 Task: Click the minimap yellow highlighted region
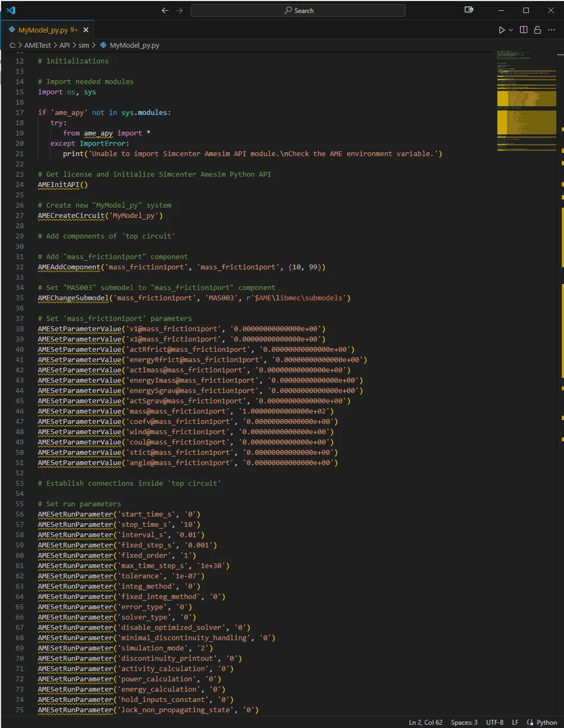(526, 122)
